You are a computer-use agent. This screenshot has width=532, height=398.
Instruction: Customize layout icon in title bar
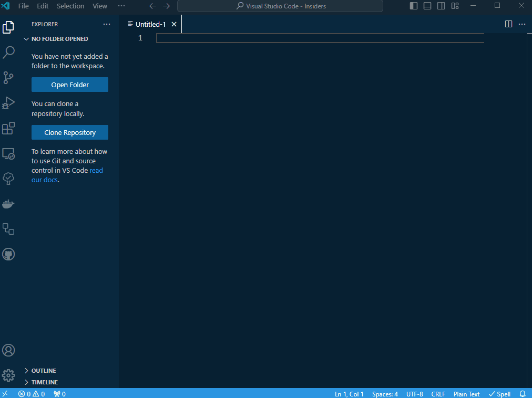[x=455, y=6]
